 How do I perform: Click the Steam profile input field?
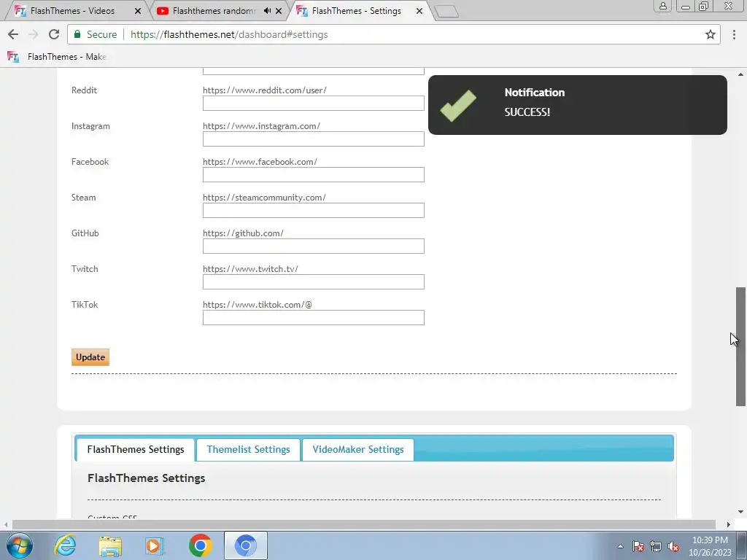[x=314, y=211]
